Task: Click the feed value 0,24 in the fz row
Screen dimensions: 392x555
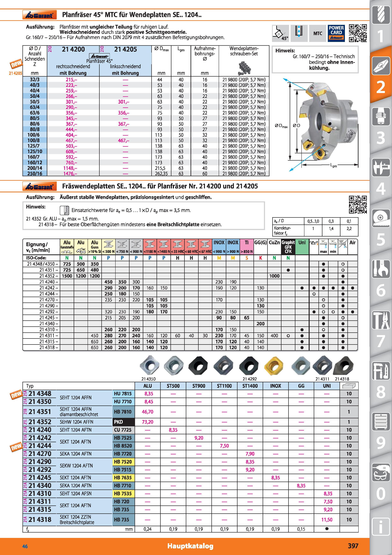Action: [147, 529]
